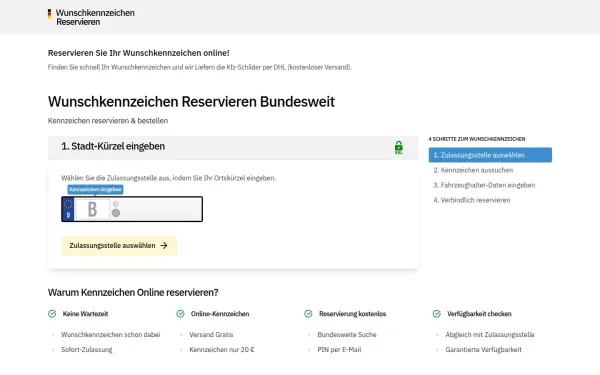
Task: Click the checkmark icon beside Verfügbarkeit checken
Action: point(437,314)
